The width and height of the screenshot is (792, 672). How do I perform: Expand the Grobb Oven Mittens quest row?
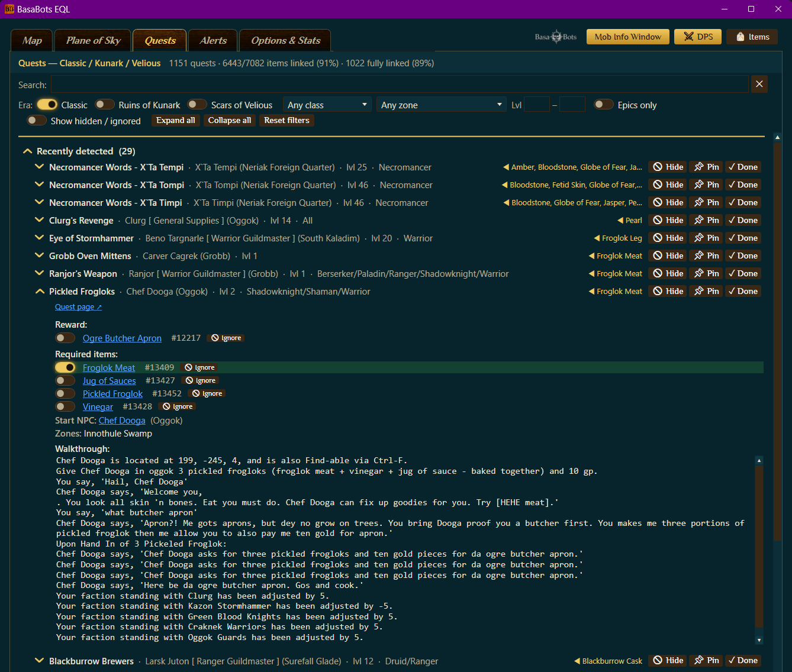tap(39, 256)
